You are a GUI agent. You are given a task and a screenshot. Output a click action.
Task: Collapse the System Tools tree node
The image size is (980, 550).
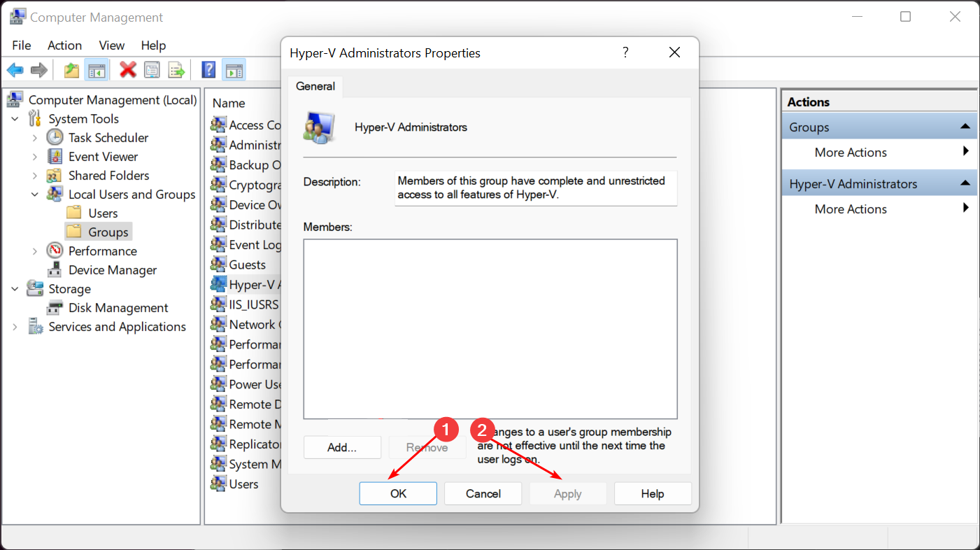tap(15, 119)
